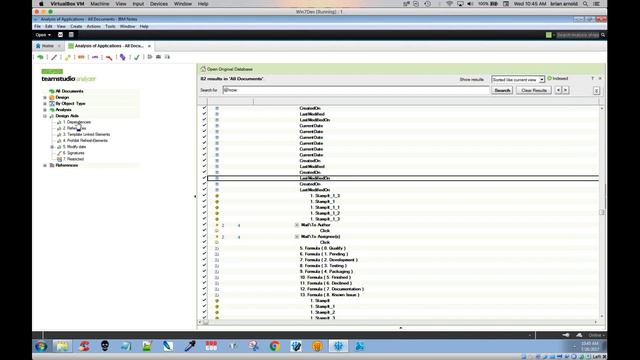
Task: Expand the By Object Type node
Action: point(45,104)
